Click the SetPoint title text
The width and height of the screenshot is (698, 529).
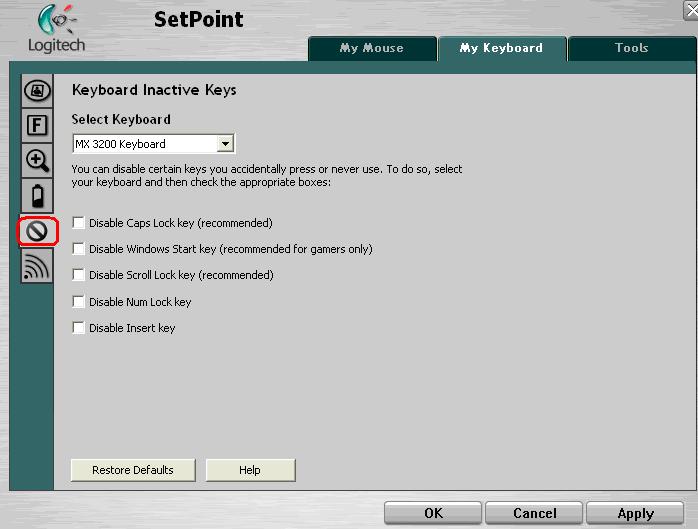(199, 20)
